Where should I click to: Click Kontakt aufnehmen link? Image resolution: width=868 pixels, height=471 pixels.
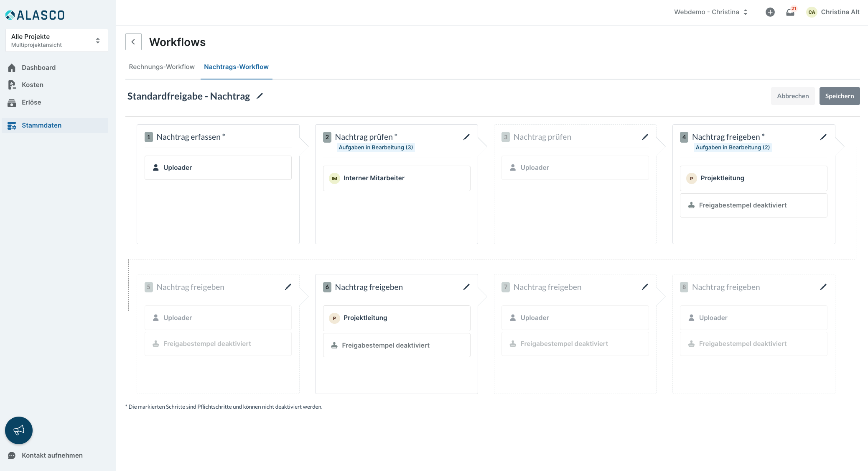[52, 456]
